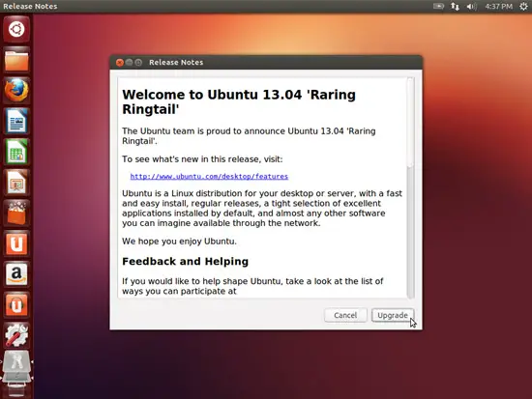Maximize the Release Notes dialog
Screen dimensions: 532x399
click(138, 63)
